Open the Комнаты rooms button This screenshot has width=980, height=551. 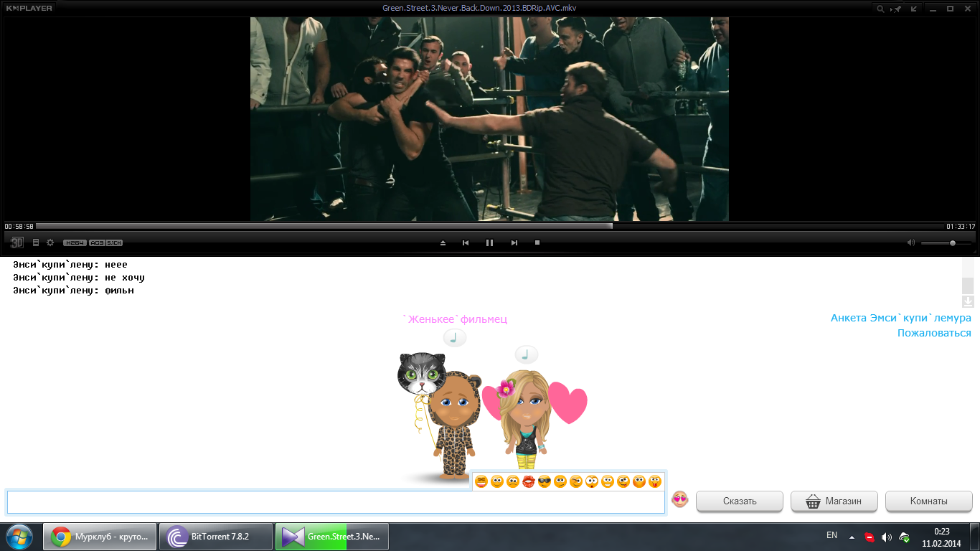(928, 501)
